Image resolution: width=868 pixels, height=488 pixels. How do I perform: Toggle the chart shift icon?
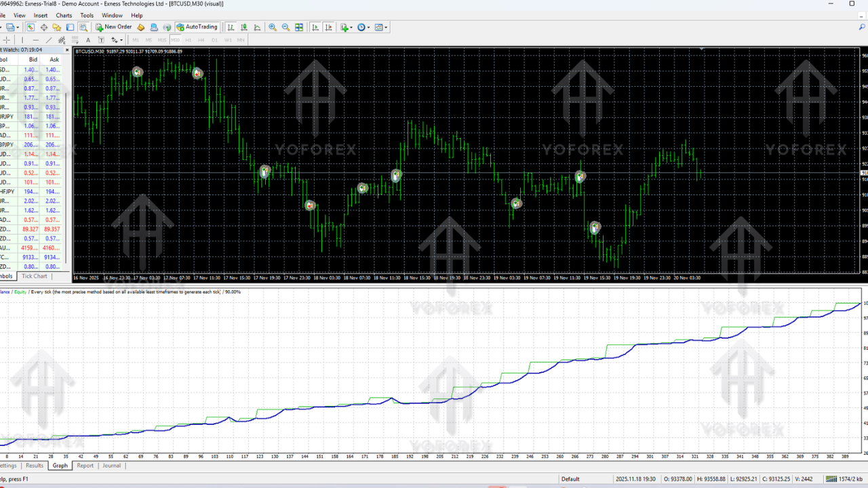click(x=329, y=27)
